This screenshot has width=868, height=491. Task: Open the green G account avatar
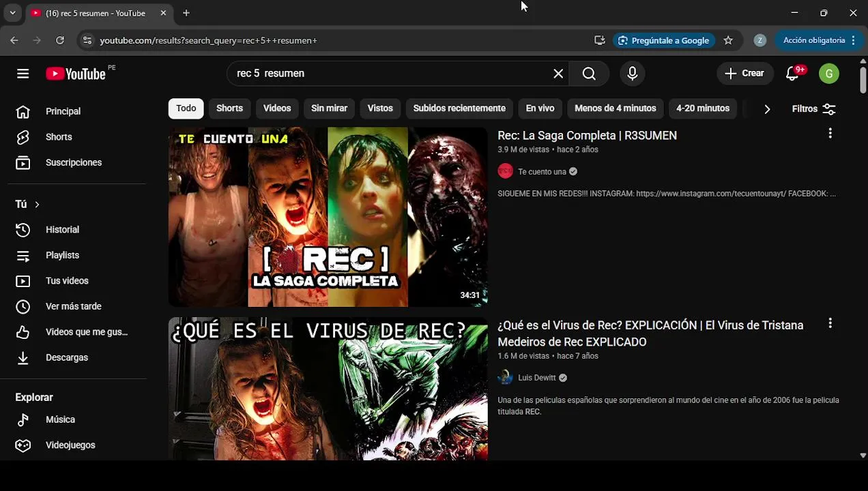pyautogui.click(x=829, y=74)
